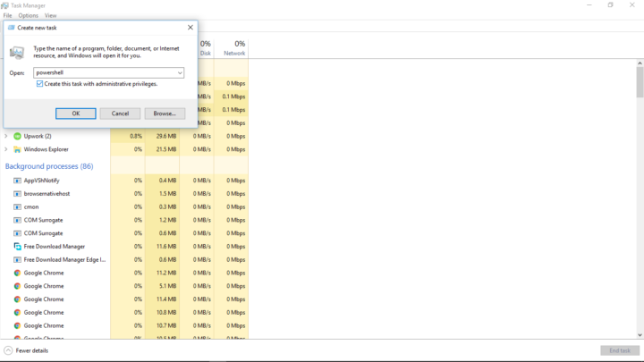Click the vertical scrollbar thumb

(x=640, y=82)
